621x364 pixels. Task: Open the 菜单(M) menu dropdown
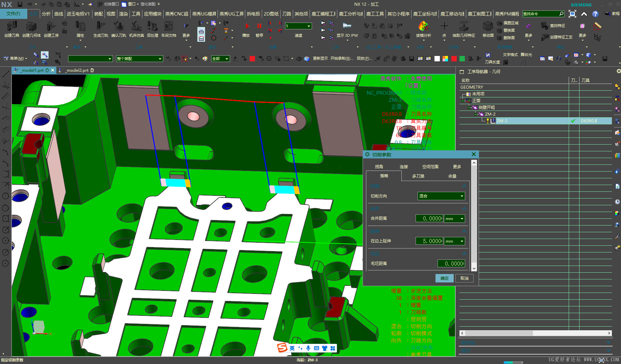pos(16,58)
